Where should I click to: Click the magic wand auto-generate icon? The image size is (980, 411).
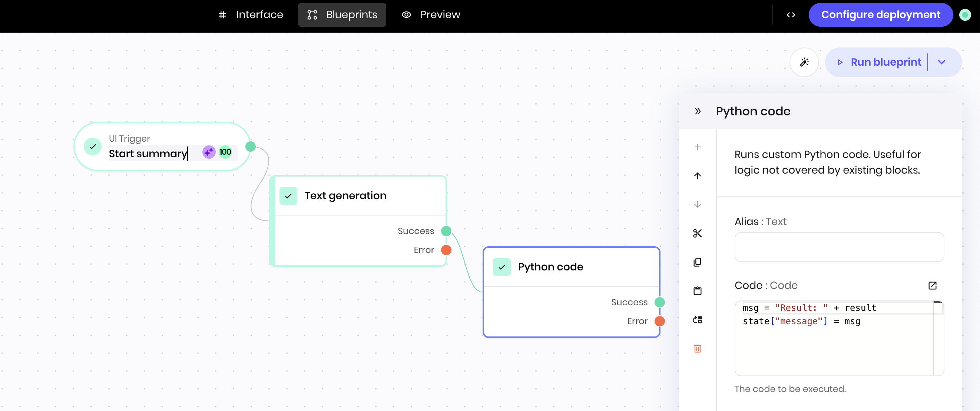804,62
